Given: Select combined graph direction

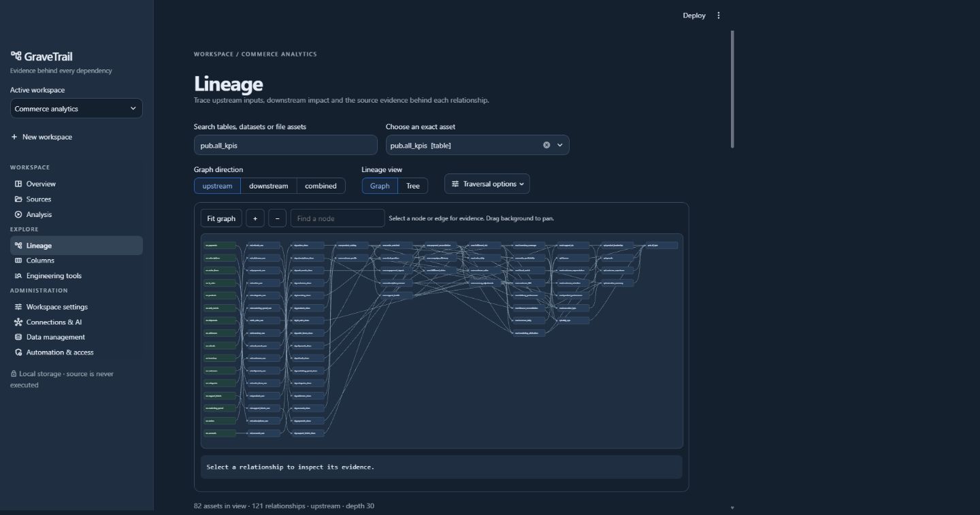Looking at the screenshot, I should point(321,186).
